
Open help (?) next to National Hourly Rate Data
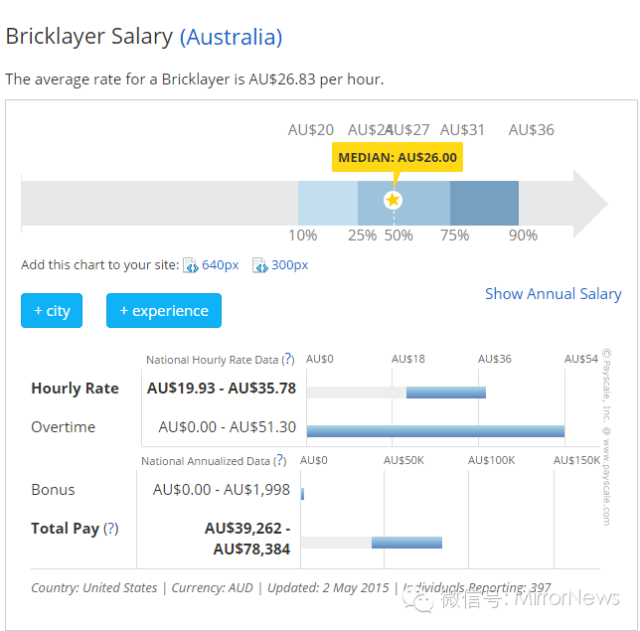[288, 359]
